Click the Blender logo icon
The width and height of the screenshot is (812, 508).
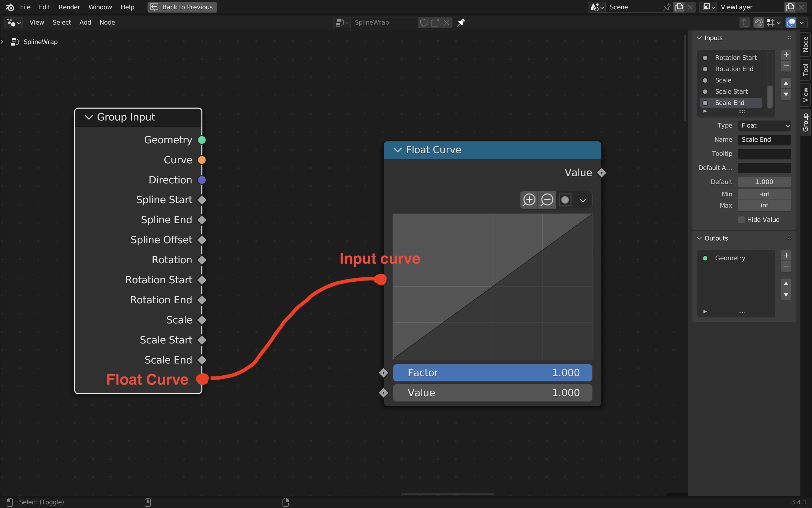(10, 7)
